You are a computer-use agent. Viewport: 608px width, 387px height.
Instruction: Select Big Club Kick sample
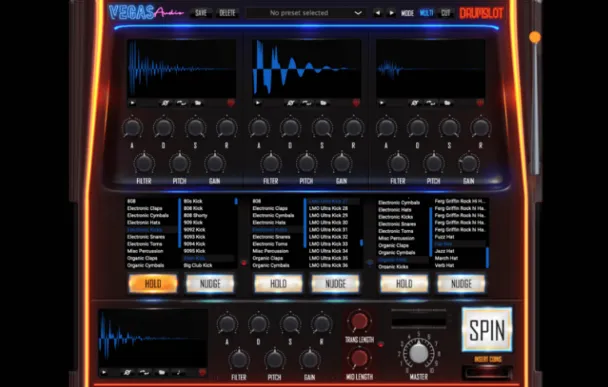[198, 266]
